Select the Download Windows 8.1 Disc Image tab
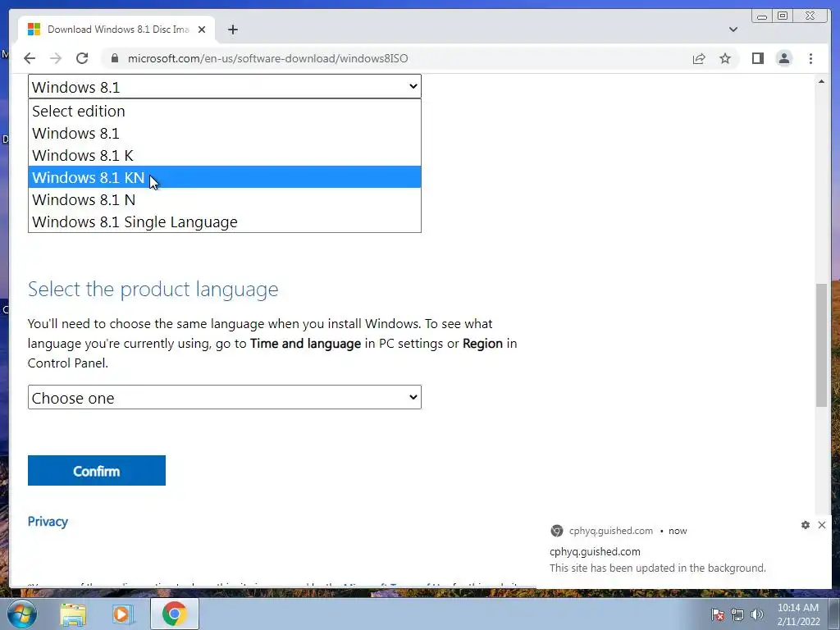 point(116,30)
